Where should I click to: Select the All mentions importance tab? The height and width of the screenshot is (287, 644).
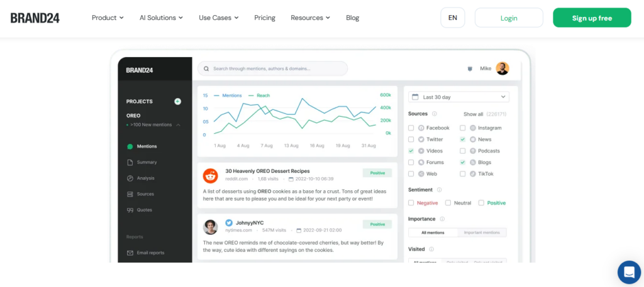(433, 232)
